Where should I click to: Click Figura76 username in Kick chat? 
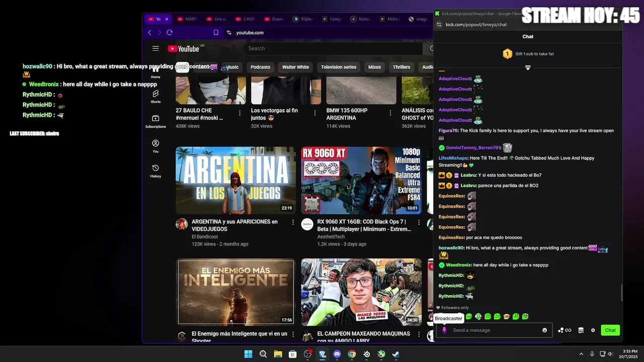[448, 131]
